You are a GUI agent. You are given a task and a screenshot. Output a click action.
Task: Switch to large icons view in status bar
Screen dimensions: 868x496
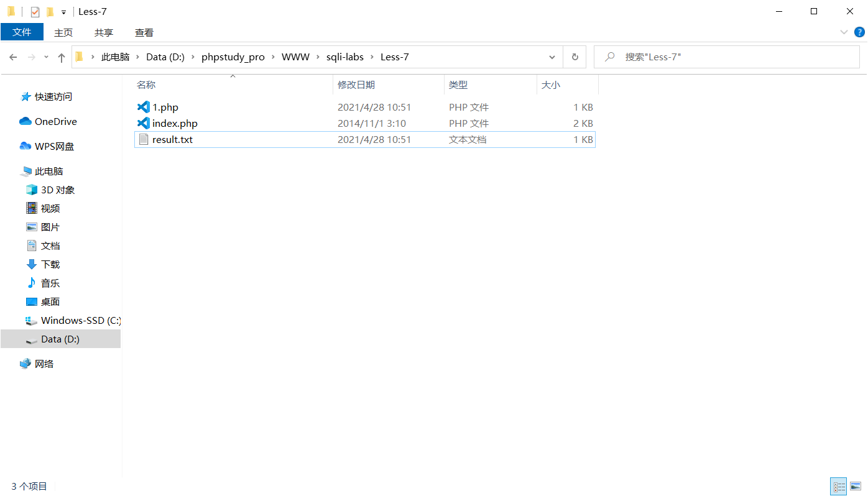(856, 487)
